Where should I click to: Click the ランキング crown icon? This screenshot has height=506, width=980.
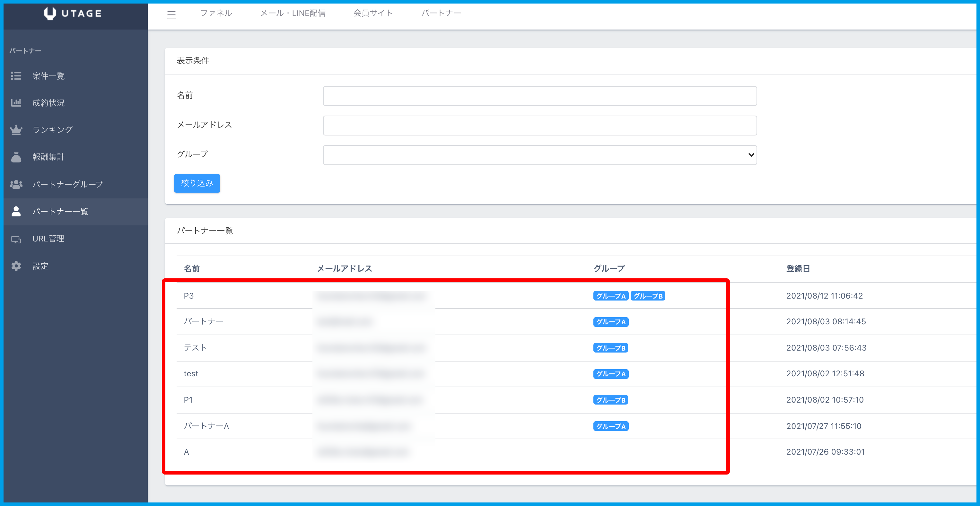(x=16, y=130)
